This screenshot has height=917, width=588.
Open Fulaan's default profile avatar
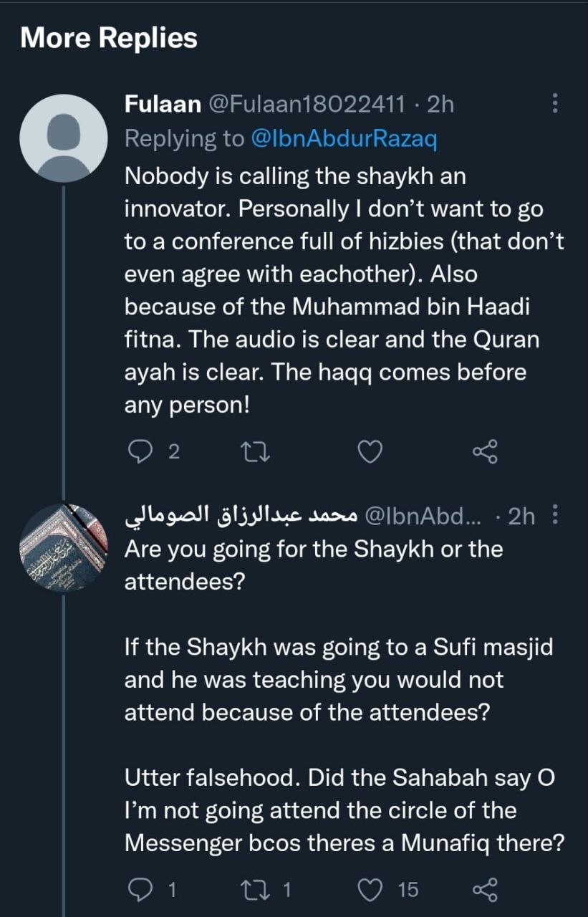(63, 139)
